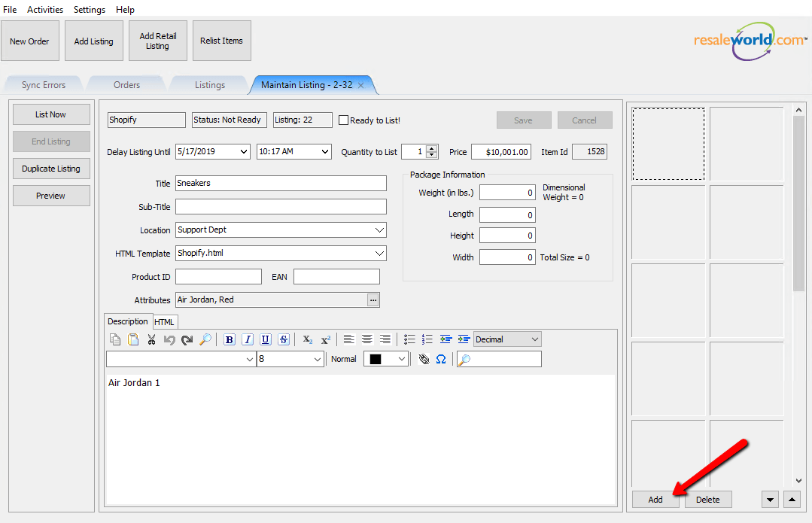Enable the Ready to List checkbox

pos(343,120)
